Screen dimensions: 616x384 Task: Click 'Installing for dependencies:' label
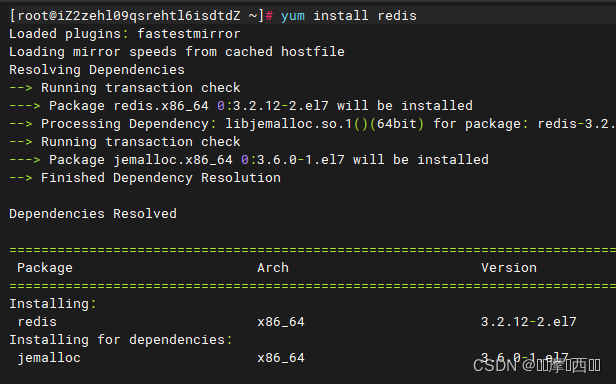click(x=121, y=340)
